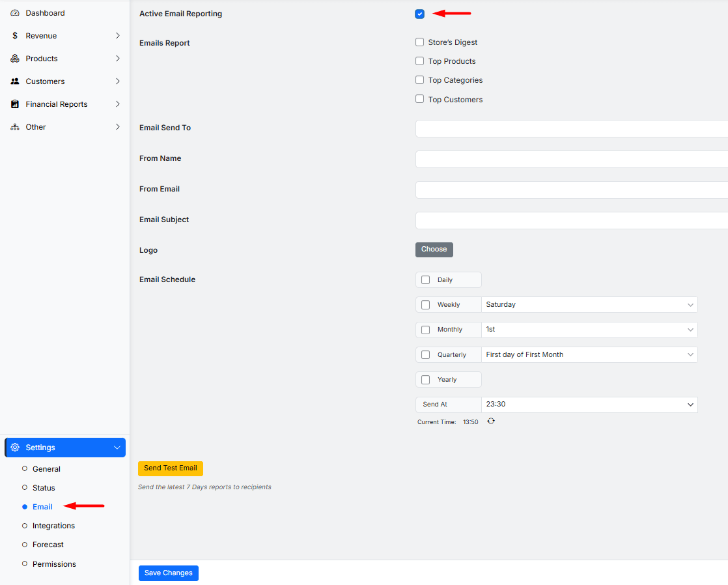Open the Send At time dropdown
Image resolution: width=728 pixels, height=585 pixels.
[589, 405]
